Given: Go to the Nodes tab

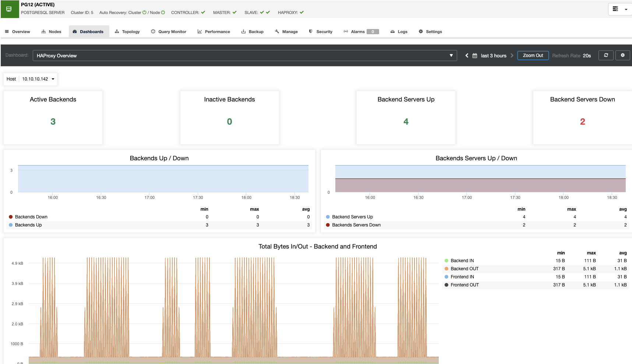Looking at the screenshot, I should click(x=51, y=32).
